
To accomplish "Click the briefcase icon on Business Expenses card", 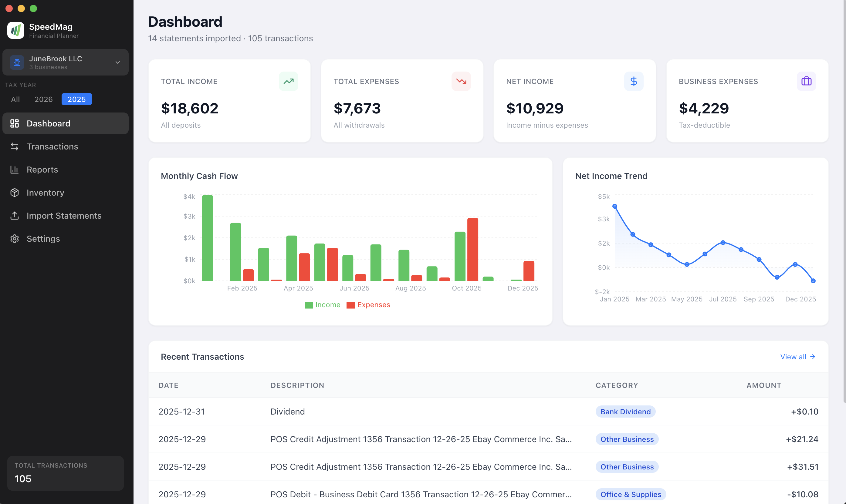I will (x=806, y=81).
